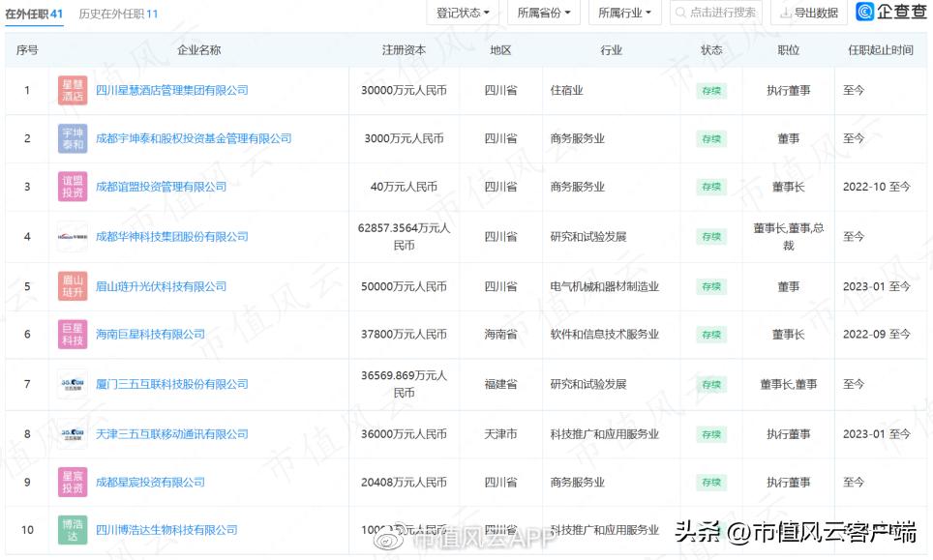Click the 厦门三五互联 company logo
The width and height of the screenshot is (933, 560).
tap(72, 384)
